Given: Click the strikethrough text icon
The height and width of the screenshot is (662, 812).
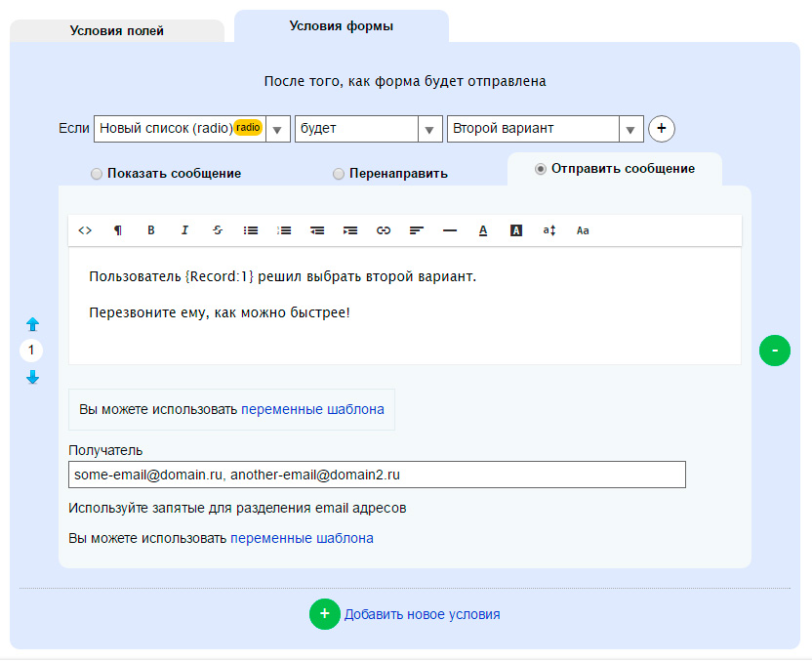Looking at the screenshot, I should pos(217,230).
